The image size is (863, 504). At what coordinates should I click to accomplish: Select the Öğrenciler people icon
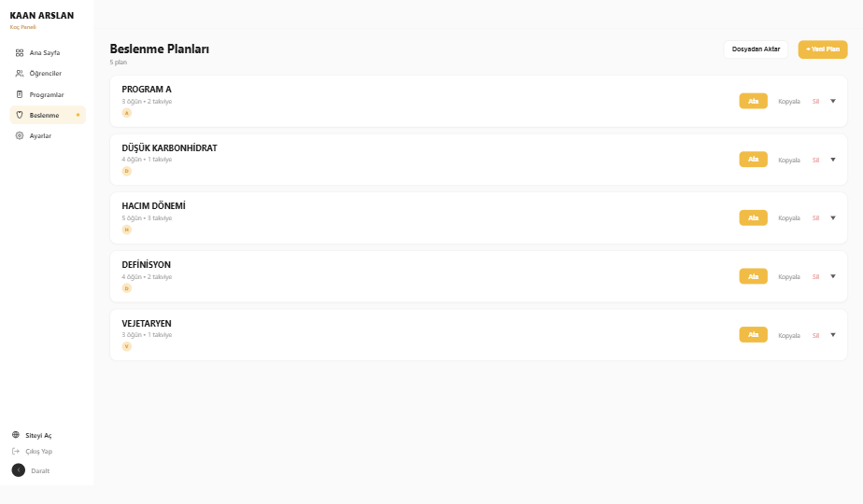[20, 73]
